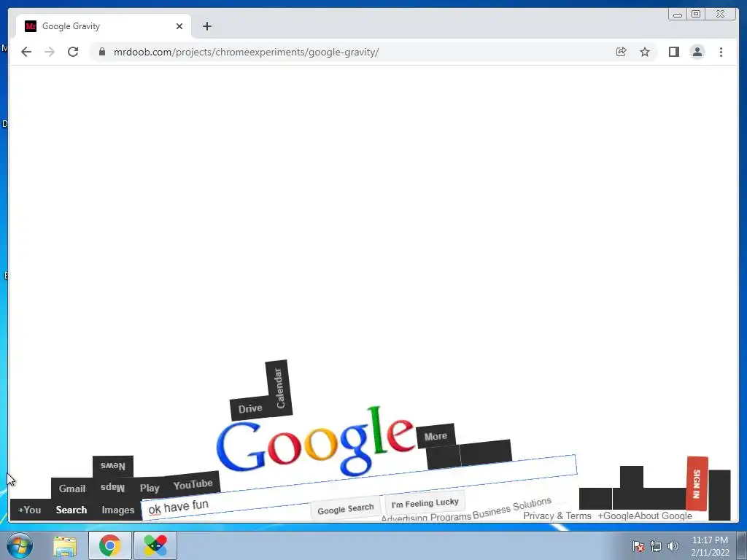
Task: Click the Chrome taskbar icon
Action: (110, 545)
